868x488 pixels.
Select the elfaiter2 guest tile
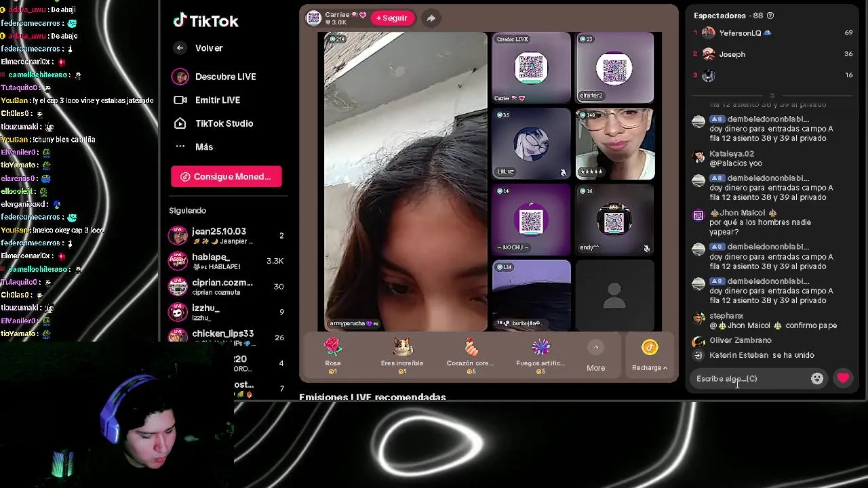coord(614,68)
